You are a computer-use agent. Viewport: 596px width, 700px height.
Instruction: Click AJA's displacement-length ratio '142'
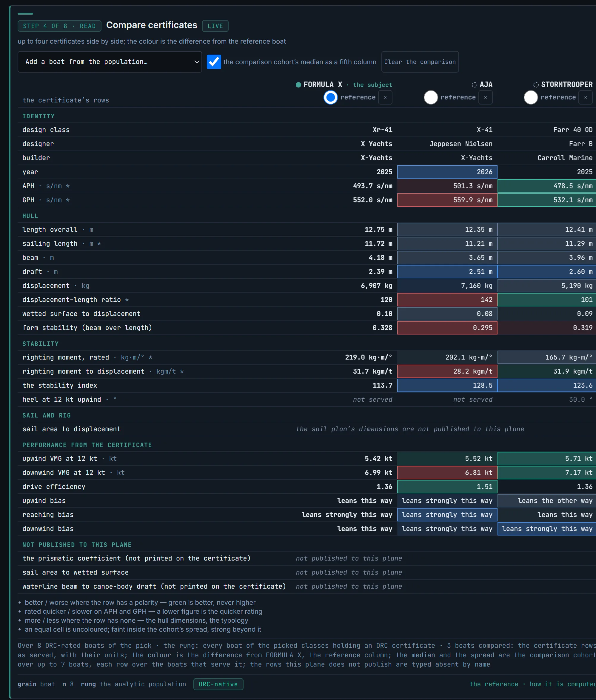pos(447,300)
